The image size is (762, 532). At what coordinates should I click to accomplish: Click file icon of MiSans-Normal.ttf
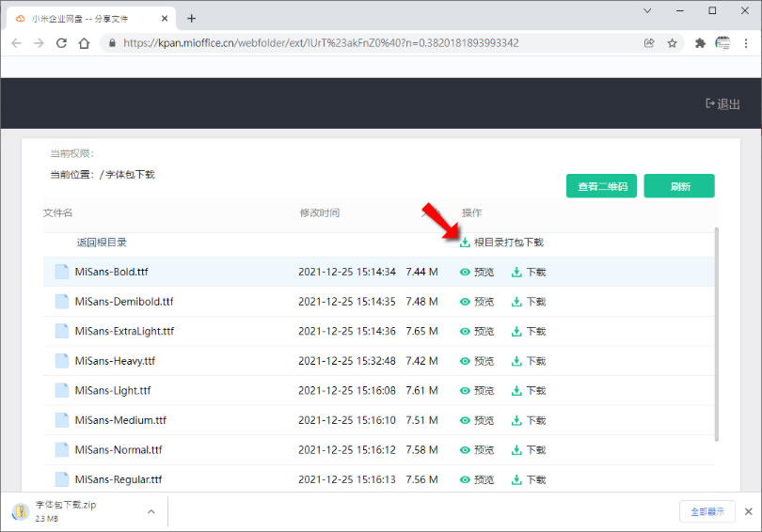[62, 449]
